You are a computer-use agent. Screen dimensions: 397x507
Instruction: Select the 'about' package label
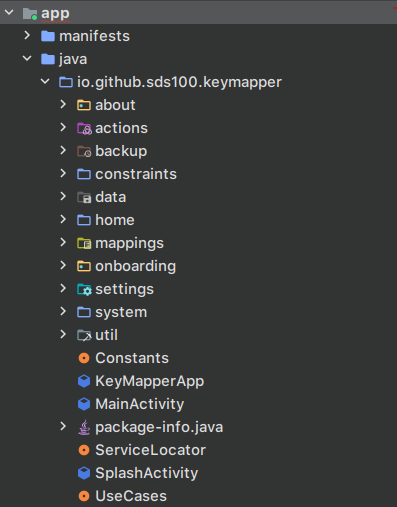[115, 105]
